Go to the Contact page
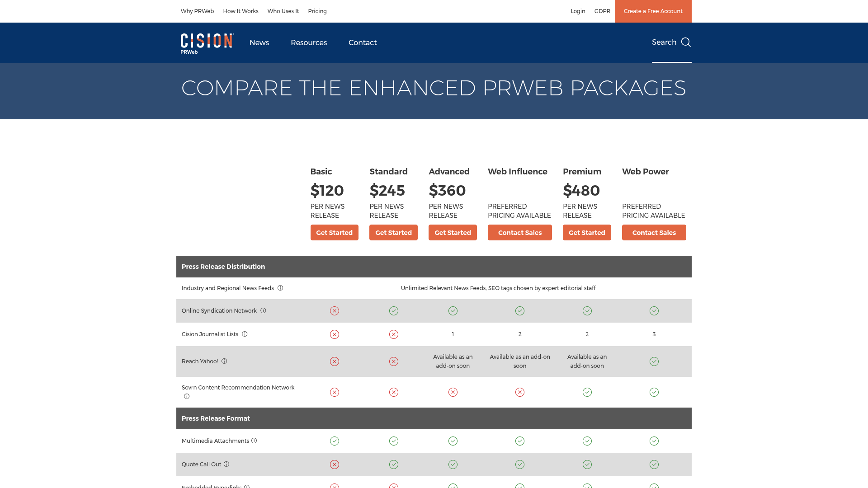Screen dimensions: 868x488 pos(363,42)
